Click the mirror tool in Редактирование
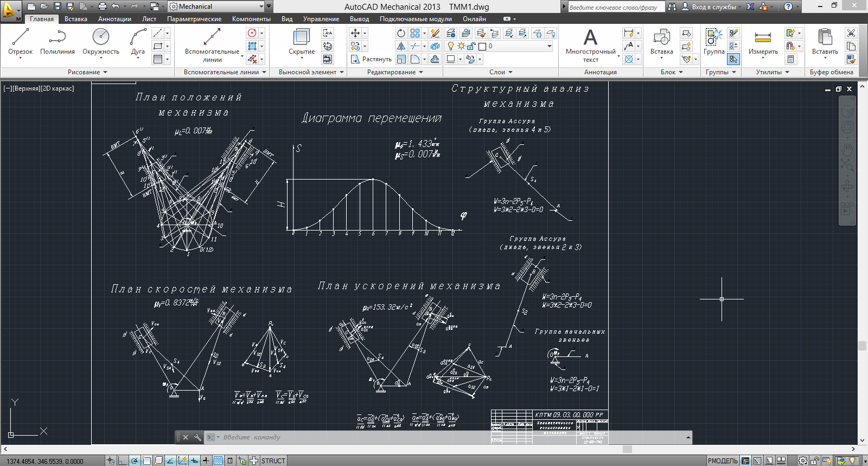 click(401, 46)
